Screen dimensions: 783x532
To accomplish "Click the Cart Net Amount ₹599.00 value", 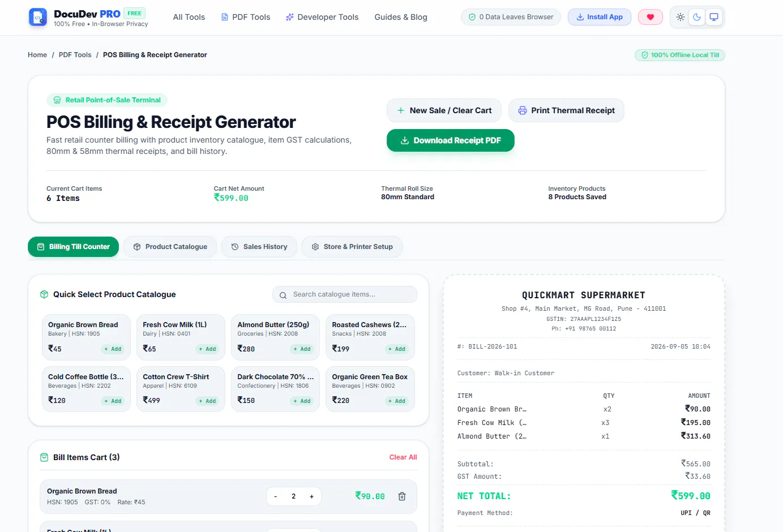I will pyautogui.click(x=231, y=198).
